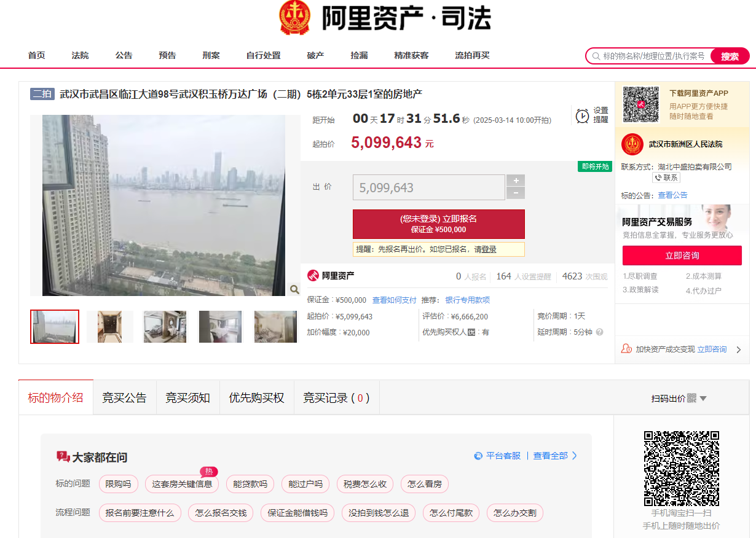Click the 平台客服 headset icon
The image size is (756, 538).
click(478, 456)
